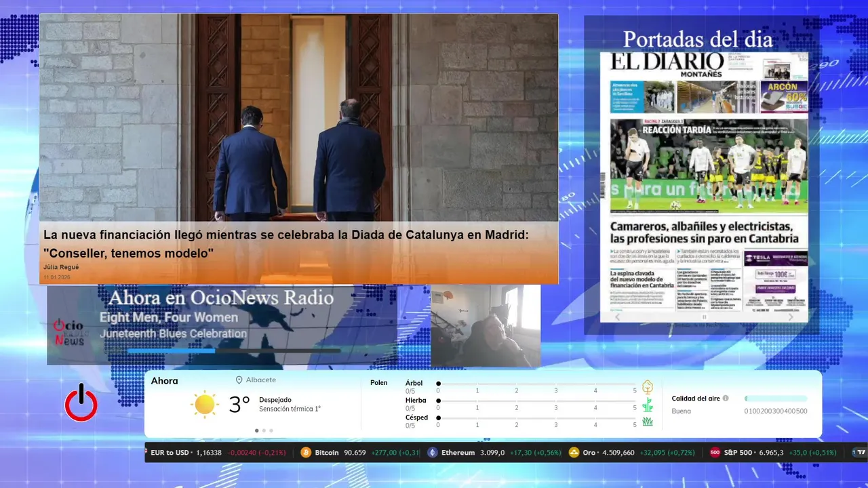Pause the newspaper cover slideshow
This screenshot has height=488, width=868.
[x=704, y=317]
